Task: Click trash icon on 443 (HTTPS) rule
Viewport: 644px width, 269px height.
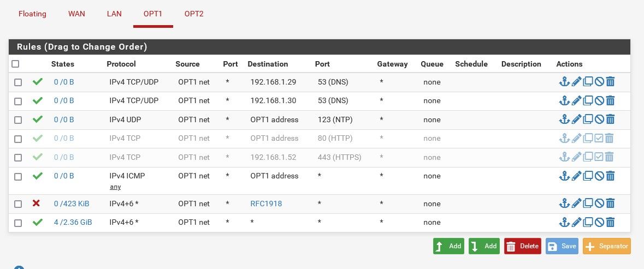Action: click(x=610, y=157)
